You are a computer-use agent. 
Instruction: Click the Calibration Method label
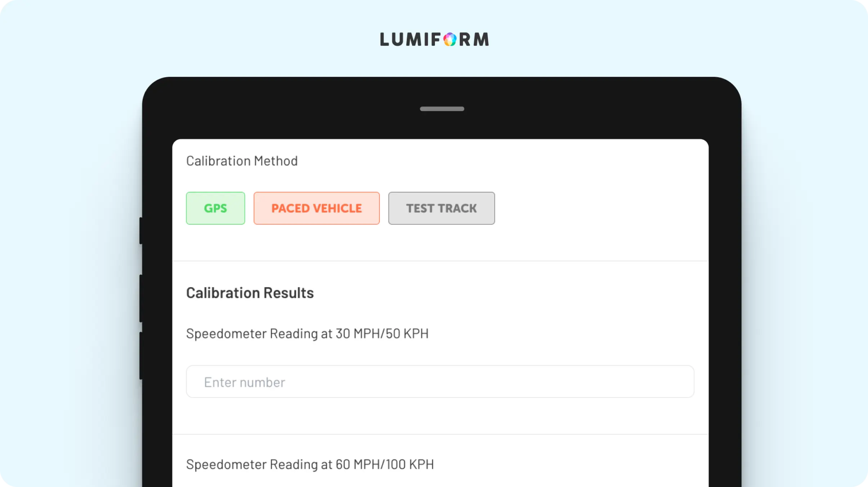coord(242,161)
